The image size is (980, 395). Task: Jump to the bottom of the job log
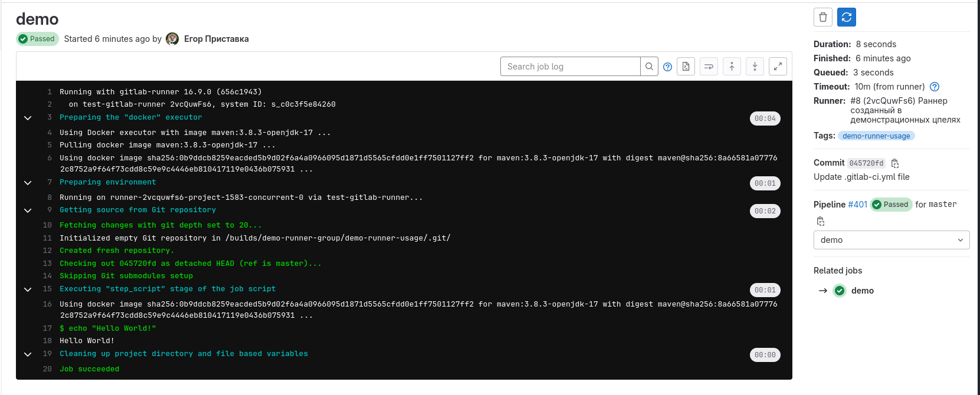[755, 67]
